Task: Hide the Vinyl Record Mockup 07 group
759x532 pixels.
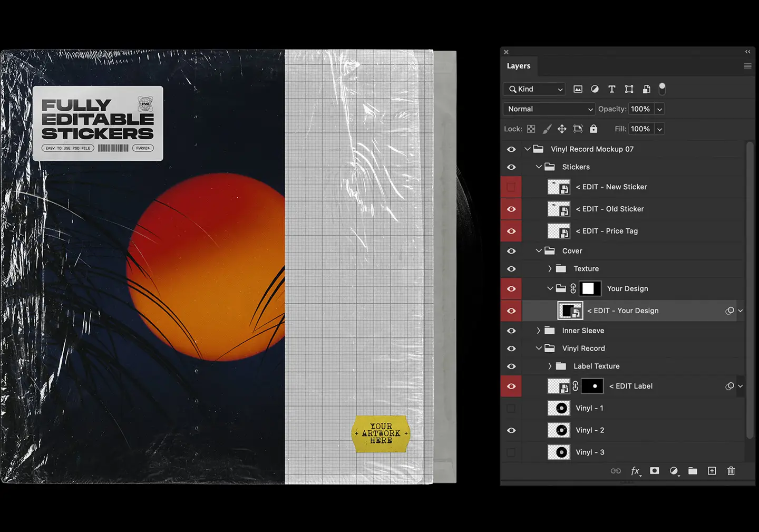Action: click(511, 149)
